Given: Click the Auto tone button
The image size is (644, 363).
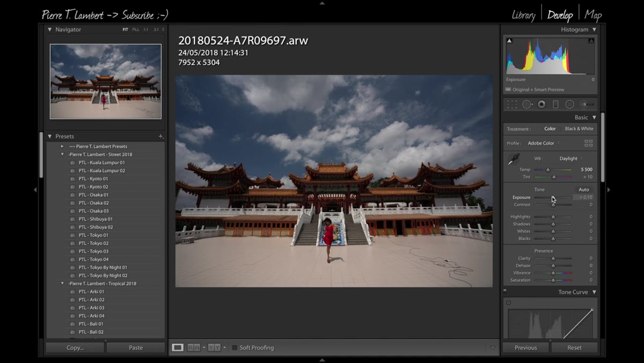Looking at the screenshot, I should (x=584, y=190).
